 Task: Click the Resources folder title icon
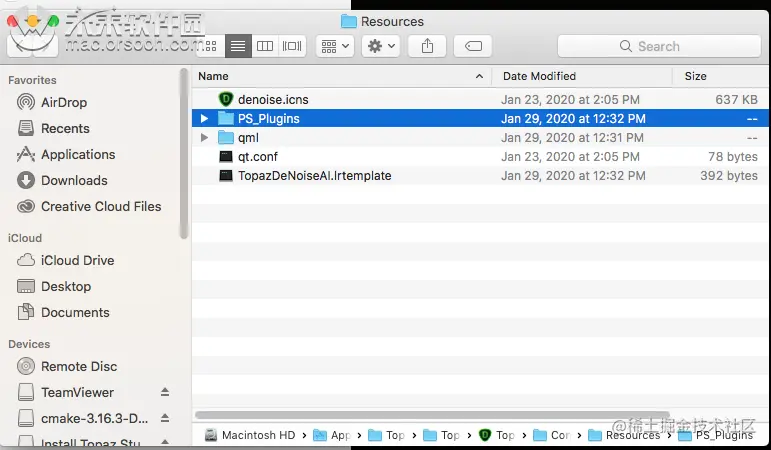click(349, 22)
